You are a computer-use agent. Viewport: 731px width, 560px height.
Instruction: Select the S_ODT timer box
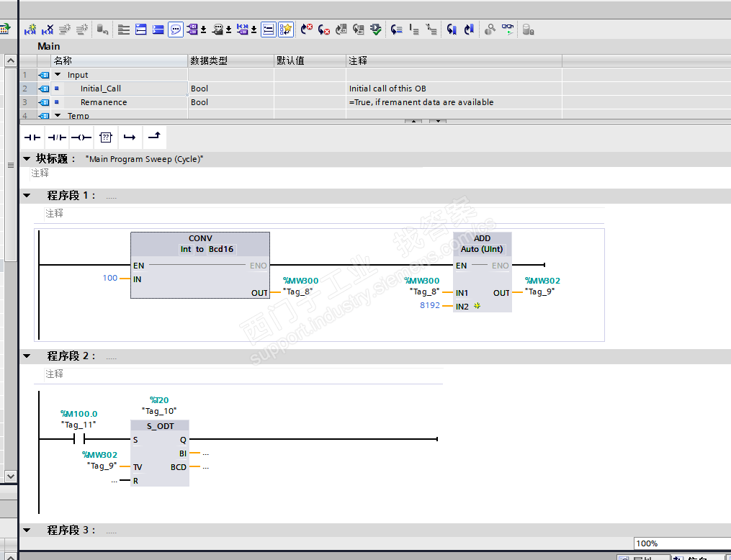click(x=160, y=453)
